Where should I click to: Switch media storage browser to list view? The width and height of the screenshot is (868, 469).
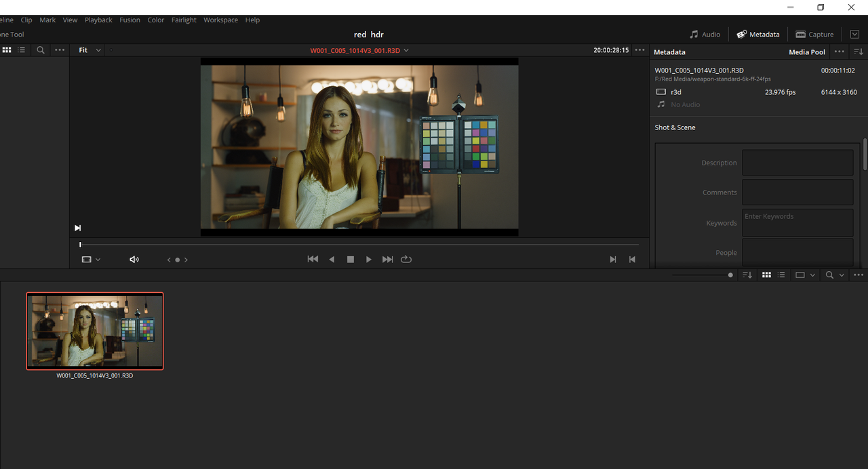[22, 50]
